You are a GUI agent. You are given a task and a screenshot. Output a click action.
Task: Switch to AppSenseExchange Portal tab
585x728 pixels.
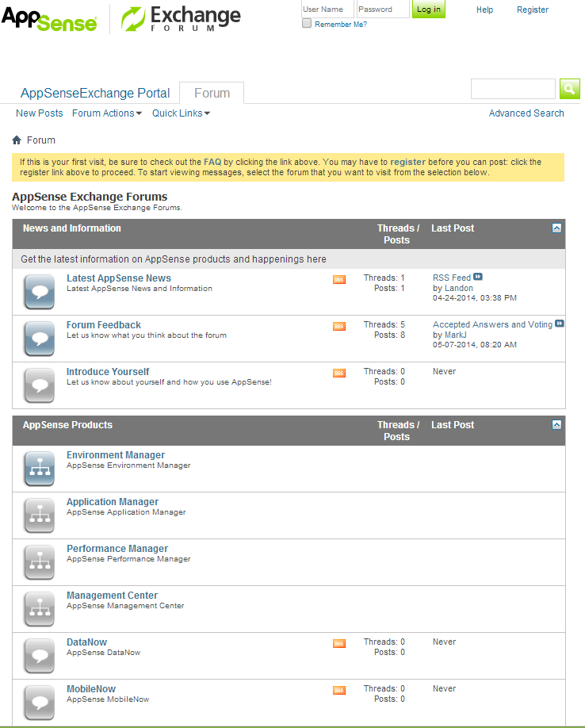[x=95, y=94]
